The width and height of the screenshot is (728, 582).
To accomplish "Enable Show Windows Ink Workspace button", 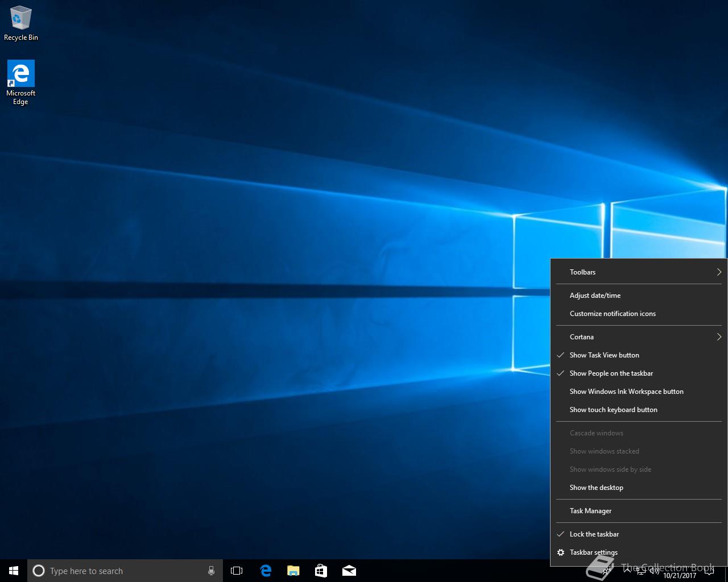I will [639, 392].
